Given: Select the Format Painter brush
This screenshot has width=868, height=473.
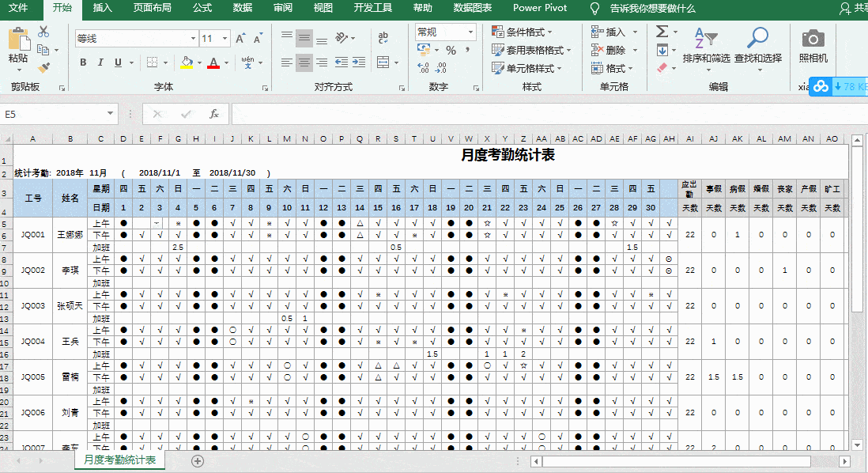Looking at the screenshot, I should (43, 67).
